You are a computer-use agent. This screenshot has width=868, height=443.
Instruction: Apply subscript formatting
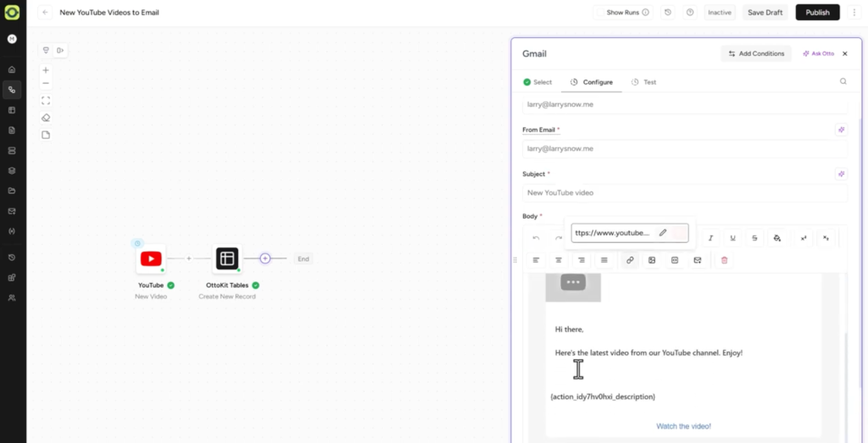826,238
